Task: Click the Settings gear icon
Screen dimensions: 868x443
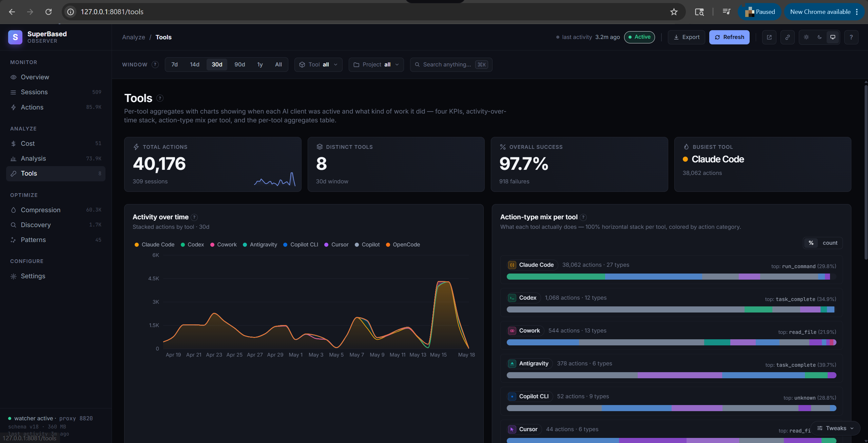Action: tap(14, 276)
